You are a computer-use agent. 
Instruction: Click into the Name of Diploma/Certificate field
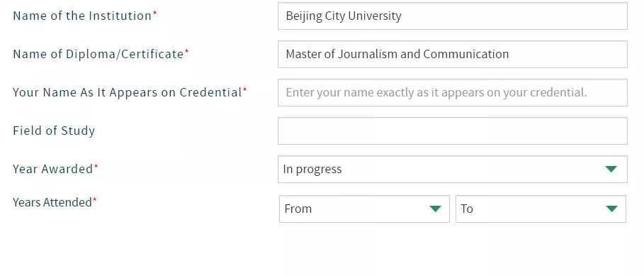[x=453, y=55]
